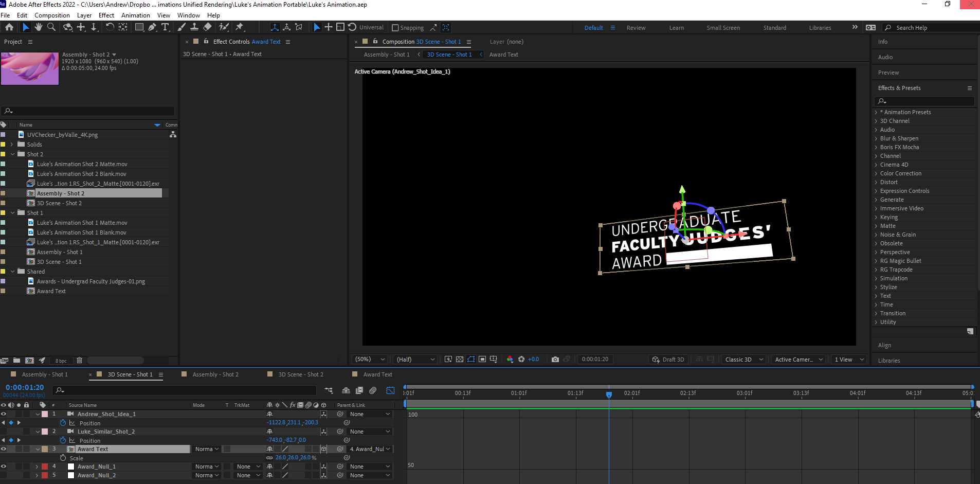
Task: Open the Graph Editor in the timeline
Action: [x=391, y=390]
